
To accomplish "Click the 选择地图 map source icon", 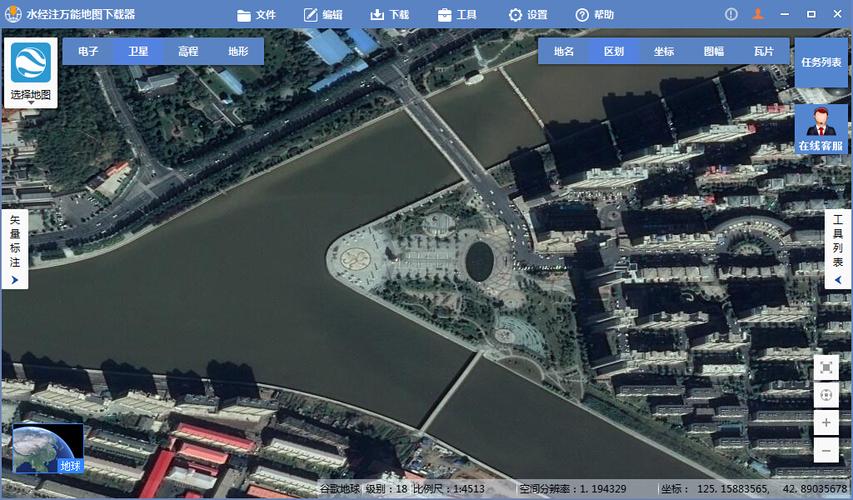I will [x=30, y=72].
